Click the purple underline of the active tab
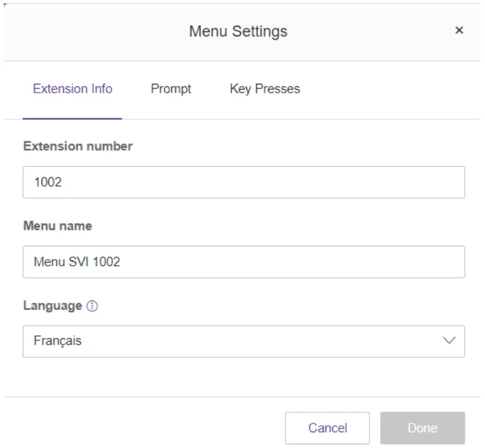485x448 pixels. [x=73, y=118]
